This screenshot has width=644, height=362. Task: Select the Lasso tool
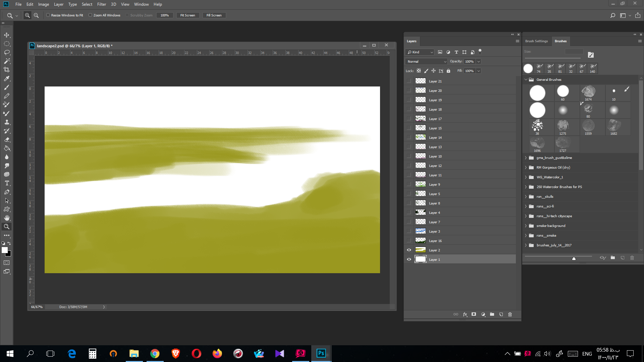point(7,52)
